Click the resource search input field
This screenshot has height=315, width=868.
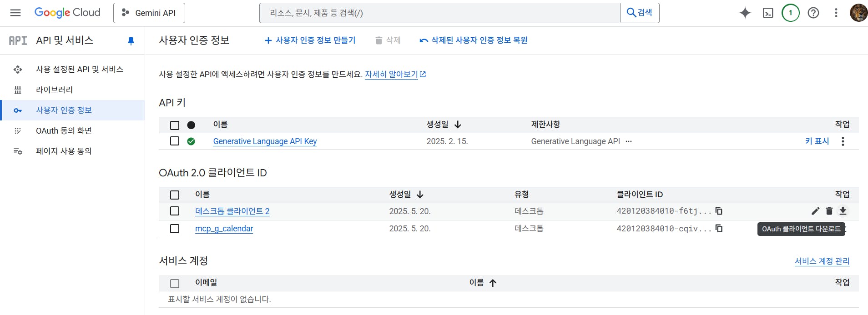tap(439, 13)
